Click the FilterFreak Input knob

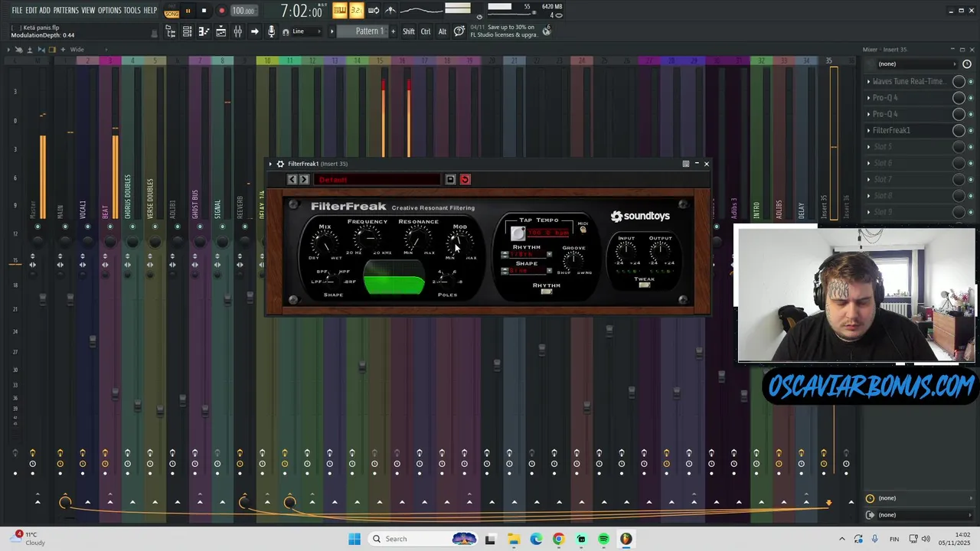[626, 251]
